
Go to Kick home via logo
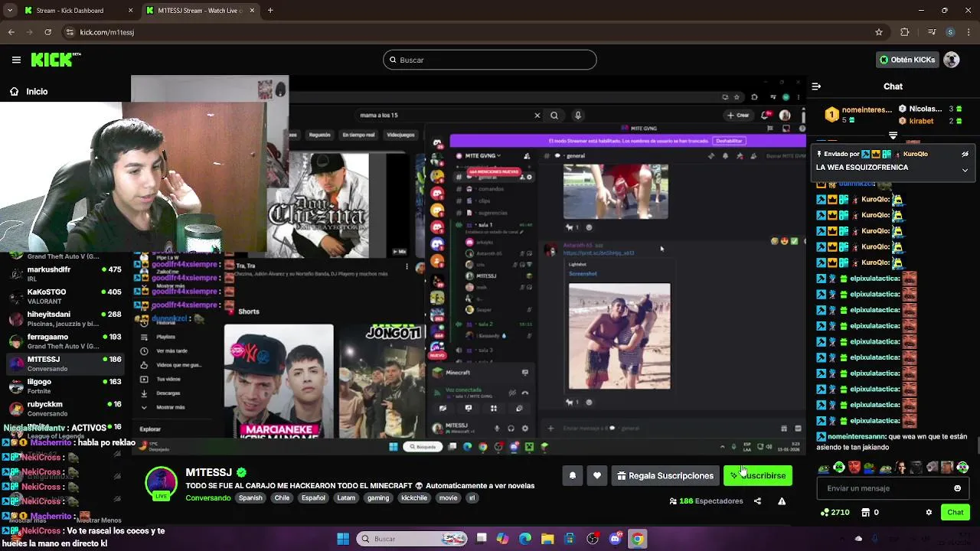(55, 60)
